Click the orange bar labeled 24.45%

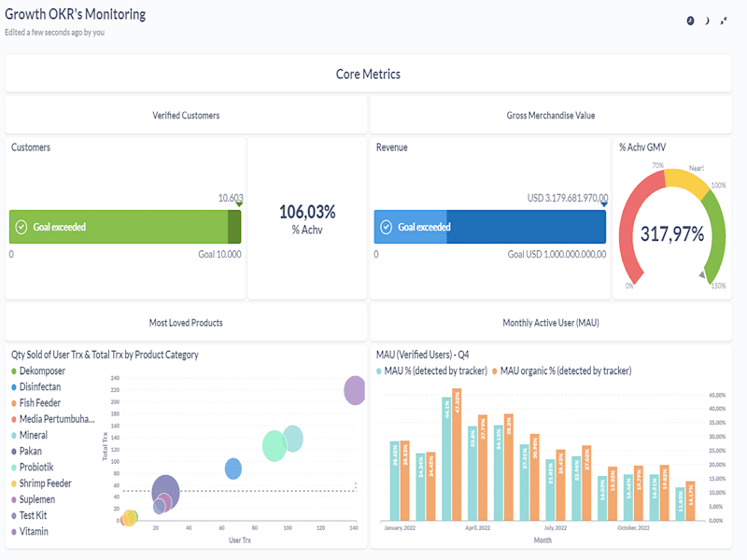pyautogui.click(x=430, y=486)
